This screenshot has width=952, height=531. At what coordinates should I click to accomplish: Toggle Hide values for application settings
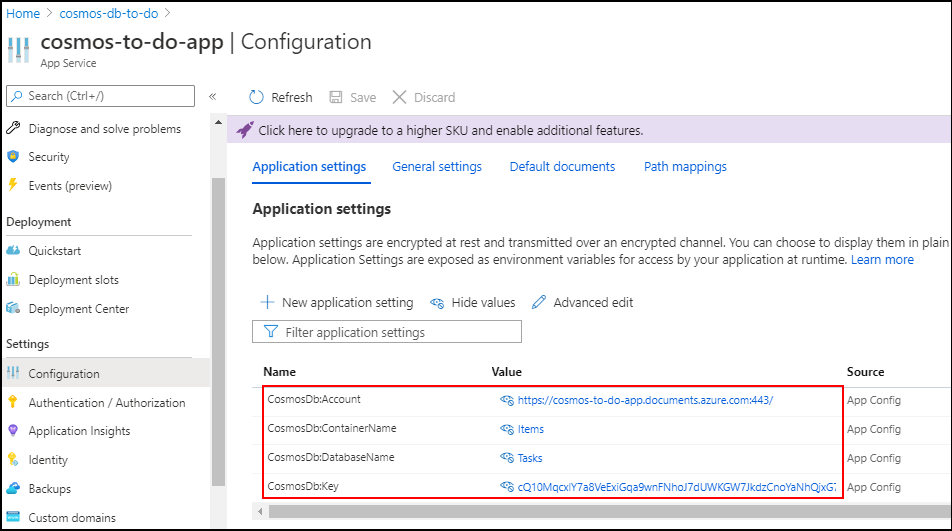(x=473, y=302)
